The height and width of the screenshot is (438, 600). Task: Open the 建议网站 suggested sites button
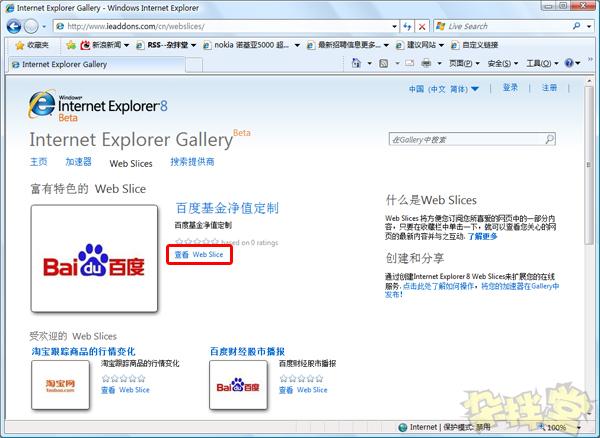click(416, 45)
